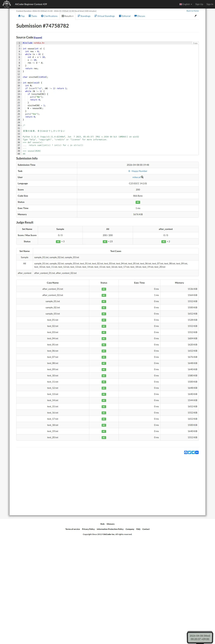This screenshot has width=215, height=644.
Task: Share the submission on Telegram
Action: tap(193, 453)
